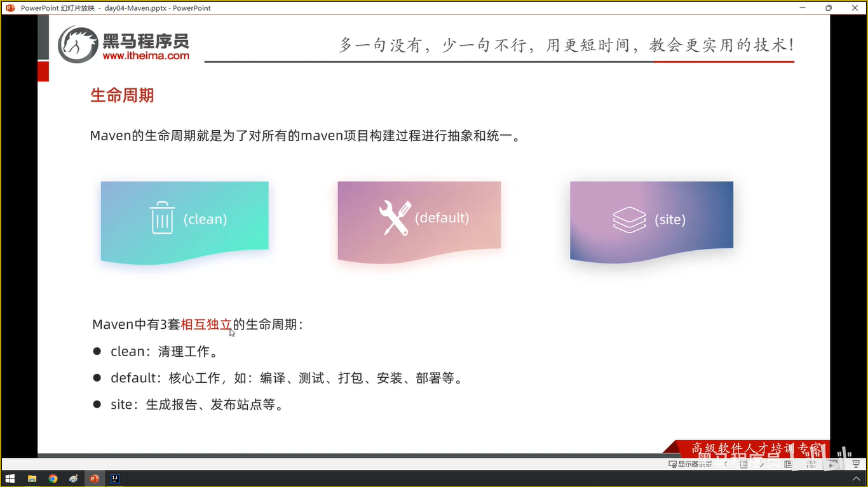Open File Explorer from taskbar
The image size is (868, 487).
[x=32, y=479]
